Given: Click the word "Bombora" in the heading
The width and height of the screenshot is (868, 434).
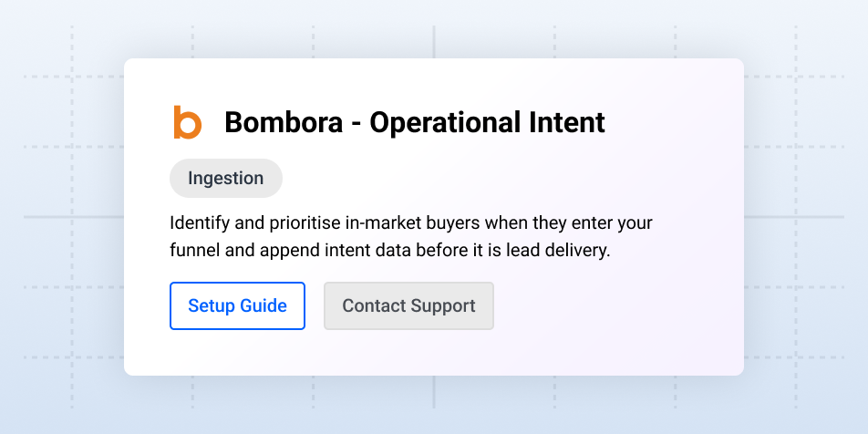Looking at the screenshot, I should [284, 122].
